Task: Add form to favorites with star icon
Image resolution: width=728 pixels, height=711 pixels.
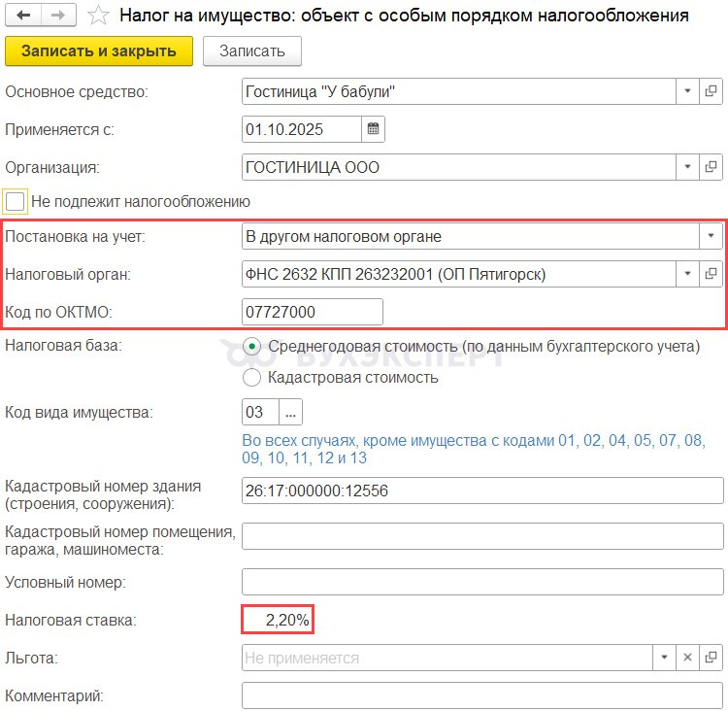Action: click(x=98, y=16)
